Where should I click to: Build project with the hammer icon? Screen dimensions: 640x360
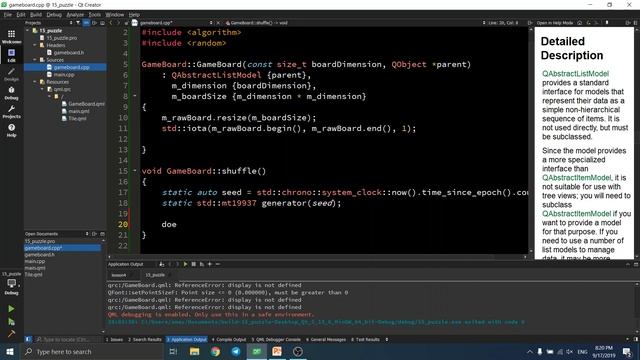(x=11, y=333)
